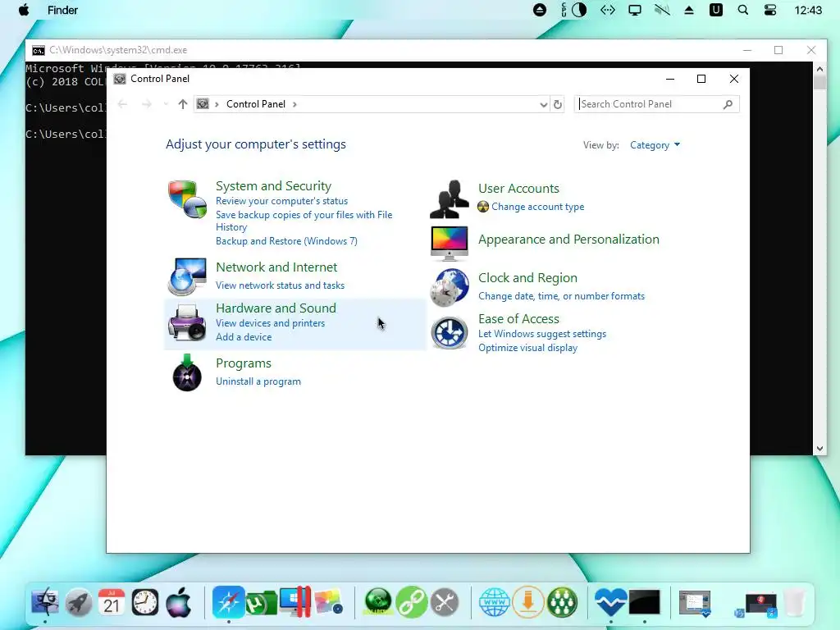Click the display monitor icon in the menu bar
This screenshot has height=630, width=840.
[635, 10]
